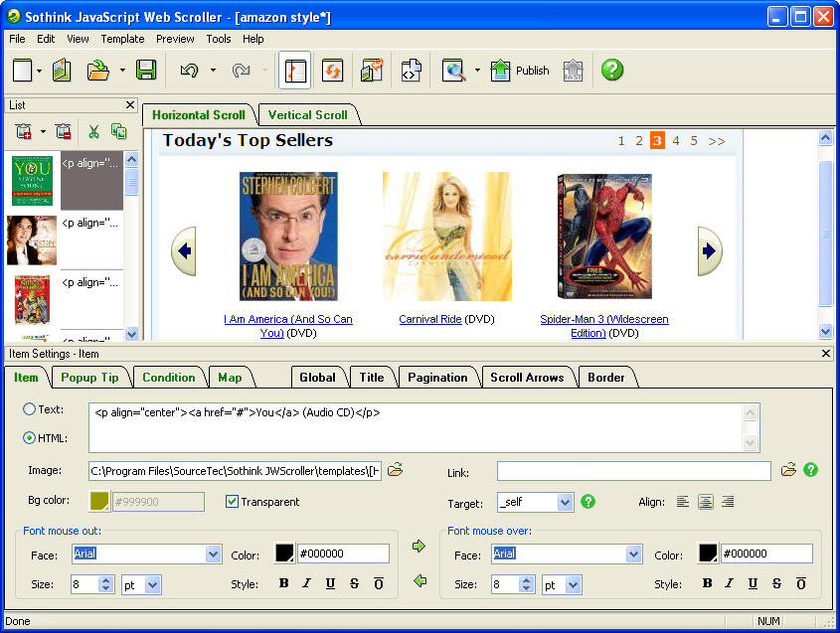Click the Open folder toolbar icon
This screenshot has height=633, width=840.
pyautogui.click(x=98, y=71)
